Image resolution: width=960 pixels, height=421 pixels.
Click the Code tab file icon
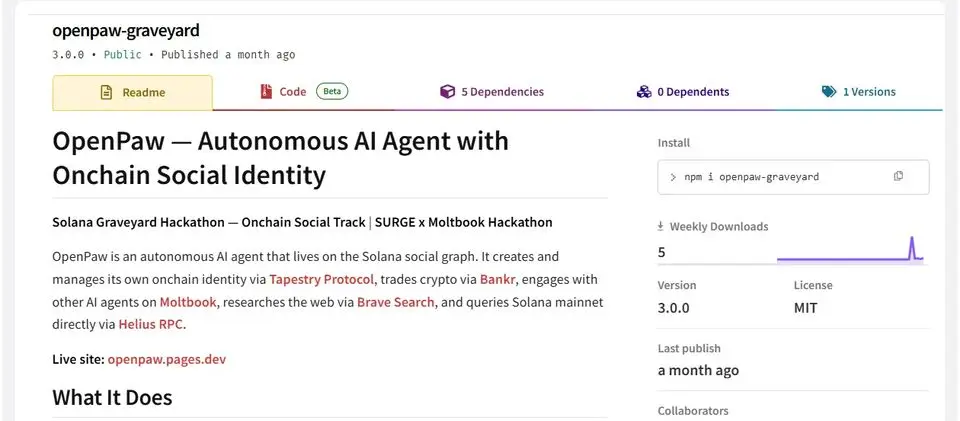pos(266,92)
